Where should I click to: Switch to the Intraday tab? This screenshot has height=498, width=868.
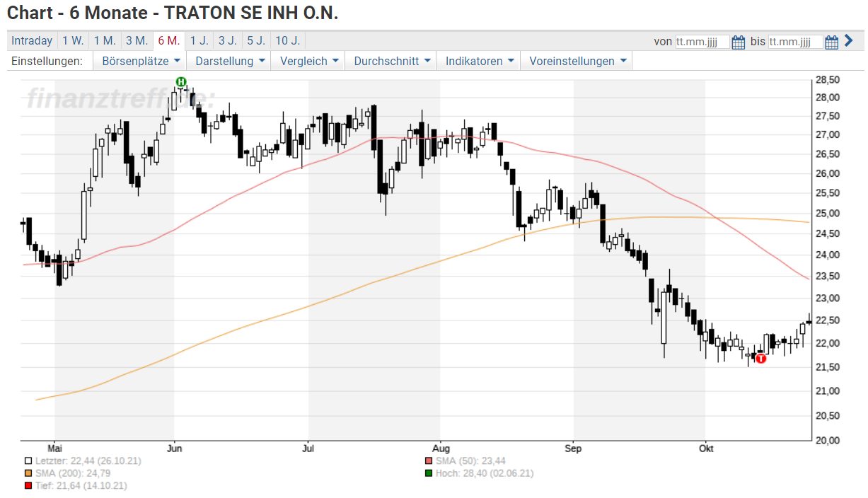32,40
